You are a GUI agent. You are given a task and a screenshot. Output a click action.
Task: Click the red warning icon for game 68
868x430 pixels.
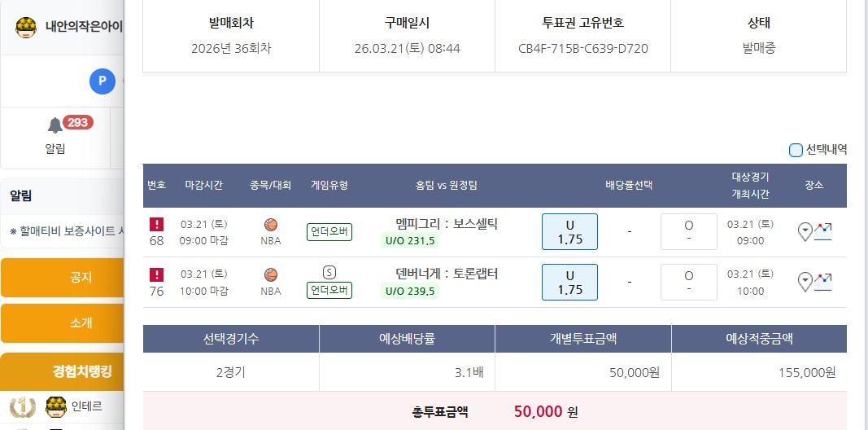(157, 224)
